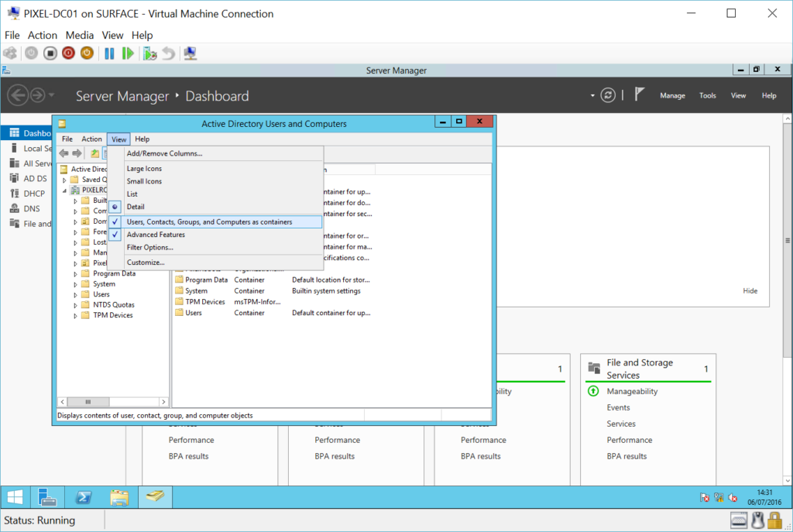Select the Detail view radio option

pos(136,207)
